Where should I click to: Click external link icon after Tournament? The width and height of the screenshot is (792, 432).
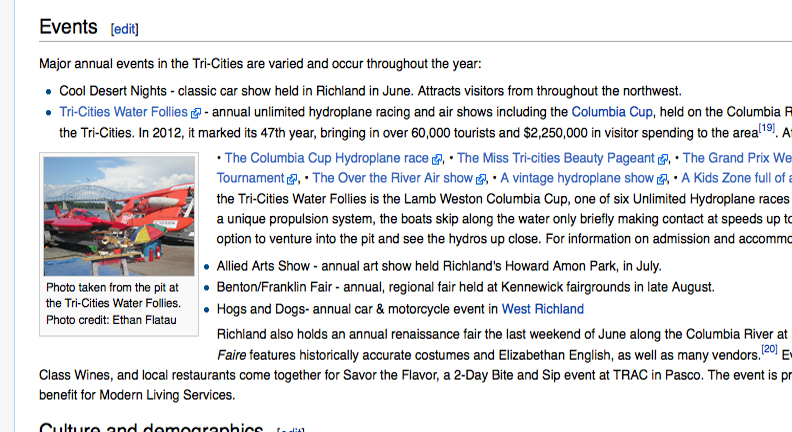[x=292, y=179]
